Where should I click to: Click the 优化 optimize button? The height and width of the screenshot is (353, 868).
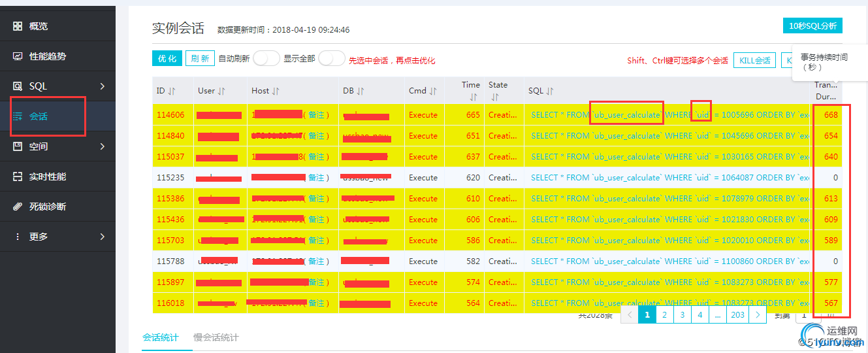pyautogui.click(x=167, y=58)
